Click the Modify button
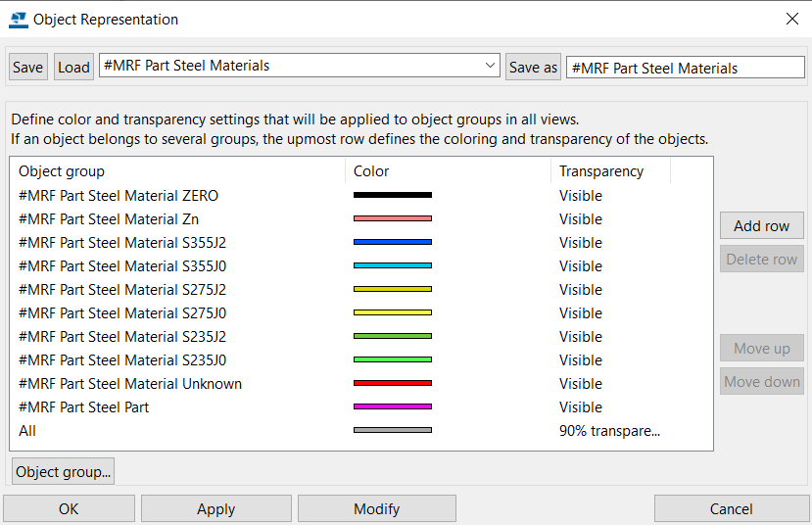Screen dimensions: 812x525 pyautogui.click(x=377, y=509)
